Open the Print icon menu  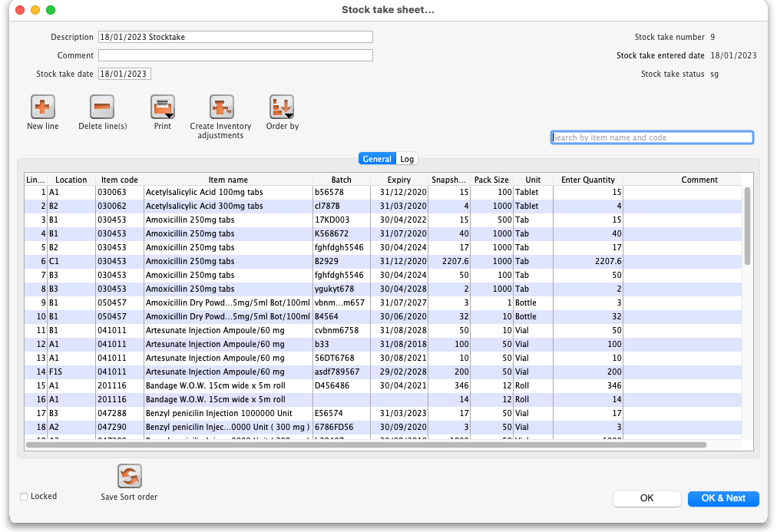pos(163,107)
